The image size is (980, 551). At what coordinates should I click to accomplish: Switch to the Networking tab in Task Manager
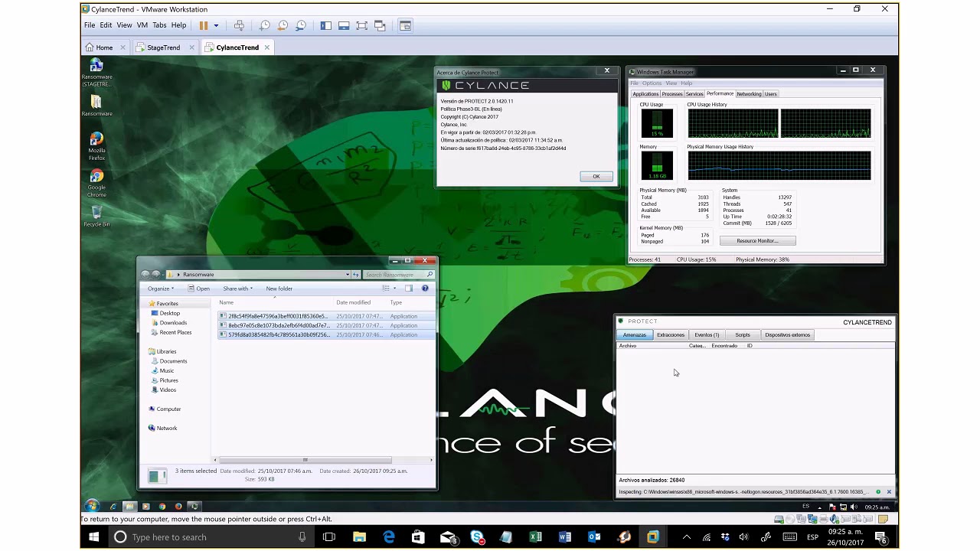(x=749, y=94)
